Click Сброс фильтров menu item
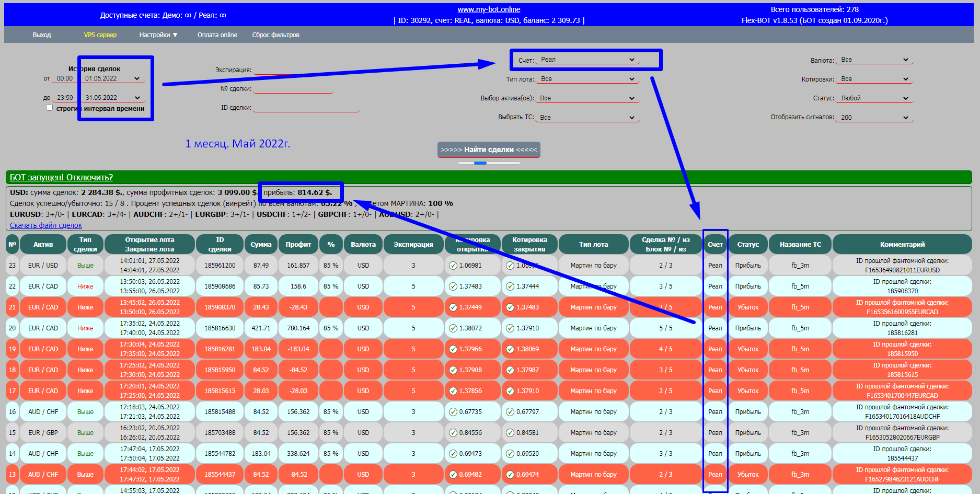The width and height of the screenshot is (980, 494). [276, 35]
